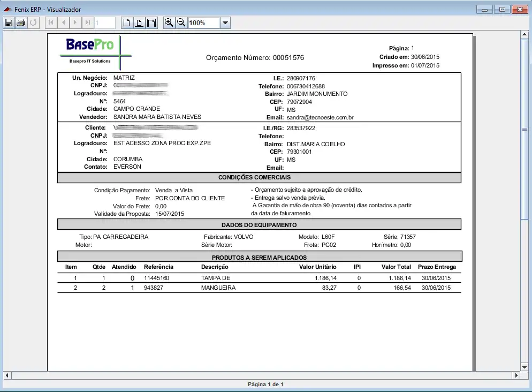Zoom in with the magnifier plus
This screenshot has width=532, height=392.
pos(169,22)
